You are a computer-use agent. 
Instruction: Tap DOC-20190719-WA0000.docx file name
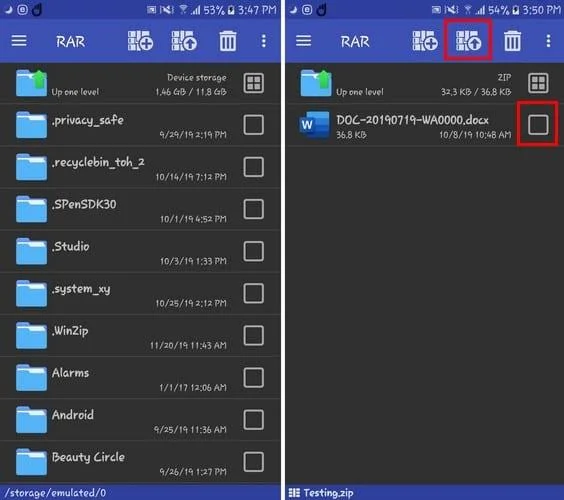[413, 120]
